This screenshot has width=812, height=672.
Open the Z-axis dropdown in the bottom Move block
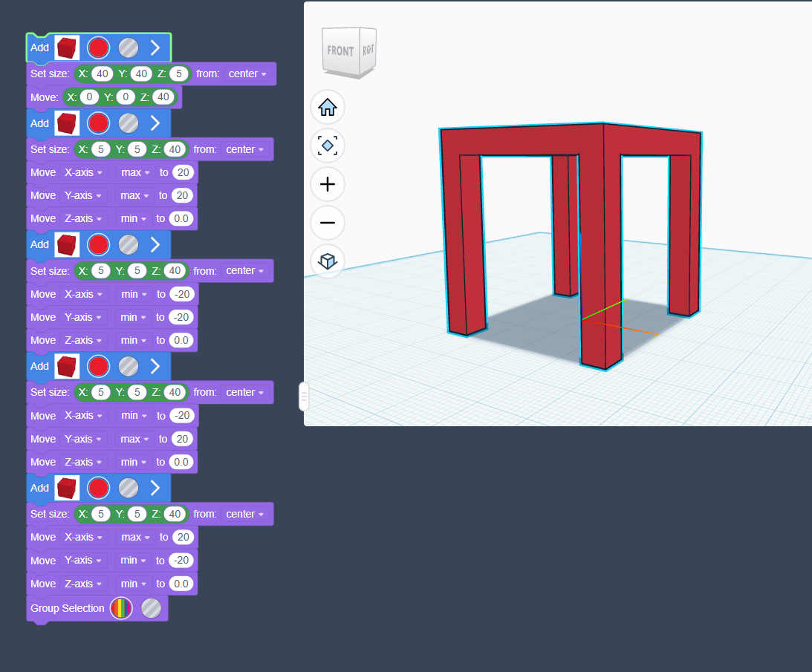[x=82, y=584]
